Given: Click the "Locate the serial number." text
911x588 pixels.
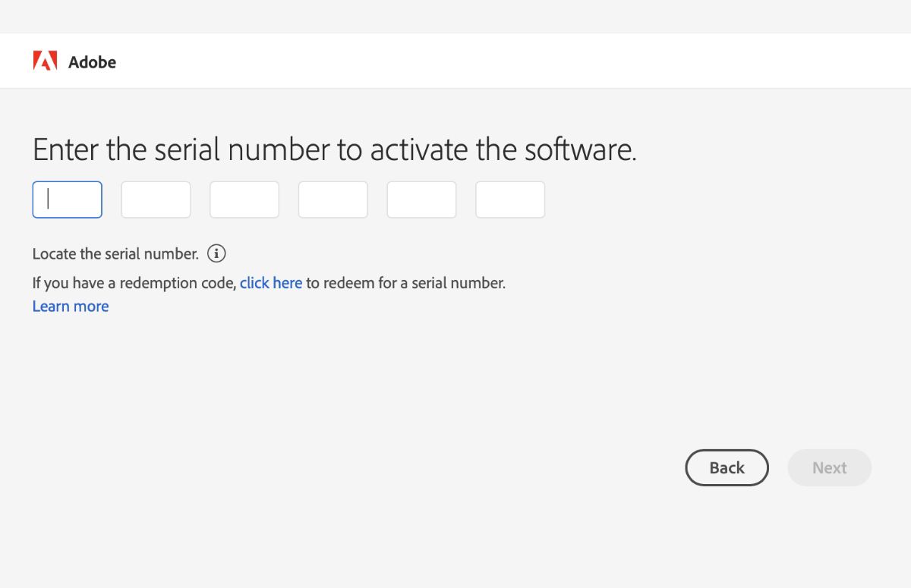Looking at the screenshot, I should click(x=115, y=253).
